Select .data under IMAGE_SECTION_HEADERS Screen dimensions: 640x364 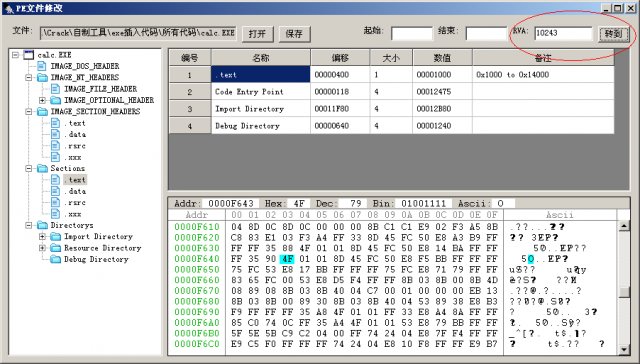coord(75,134)
